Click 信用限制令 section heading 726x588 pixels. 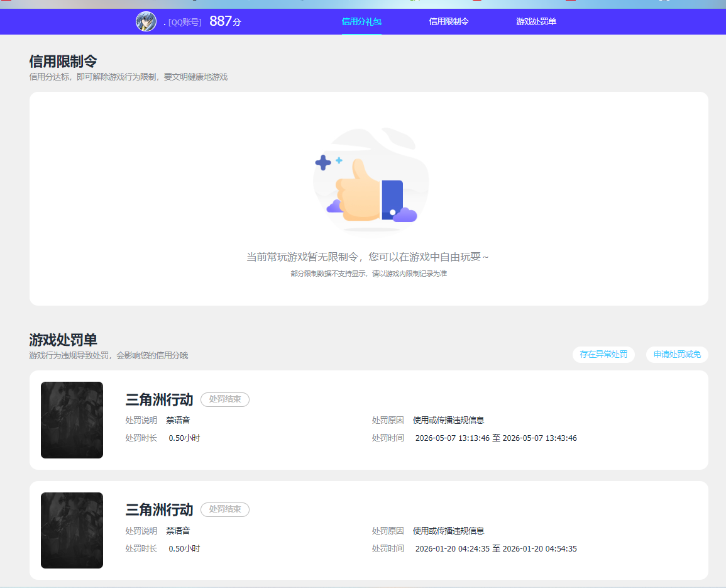63,61
